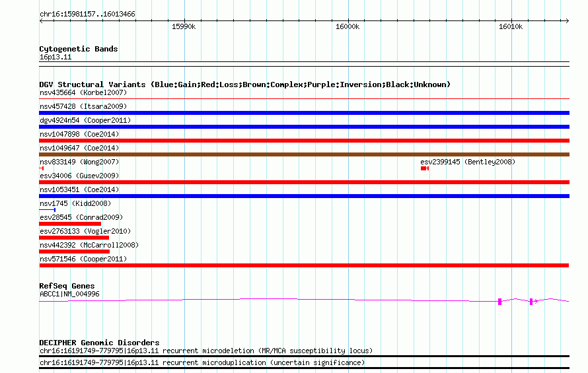Select the dgv4924n54 (Cooper2011) blue gain bar

coord(304,127)
